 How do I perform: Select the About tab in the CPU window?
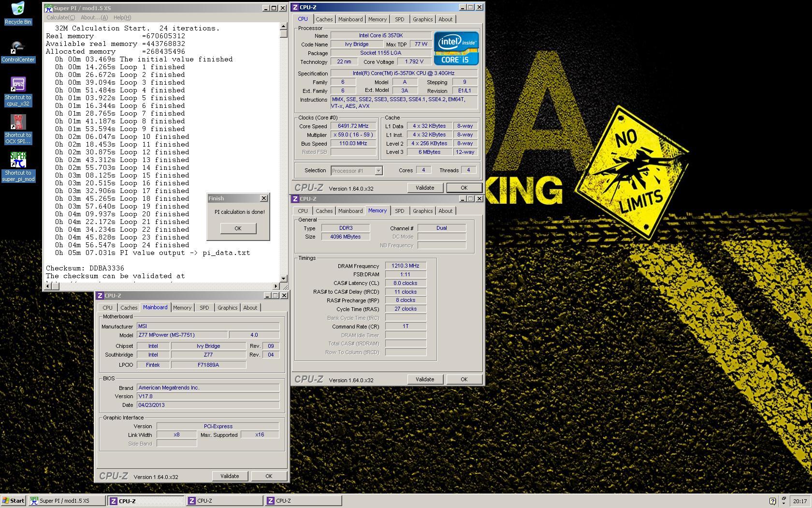click(x=445, y=19)
